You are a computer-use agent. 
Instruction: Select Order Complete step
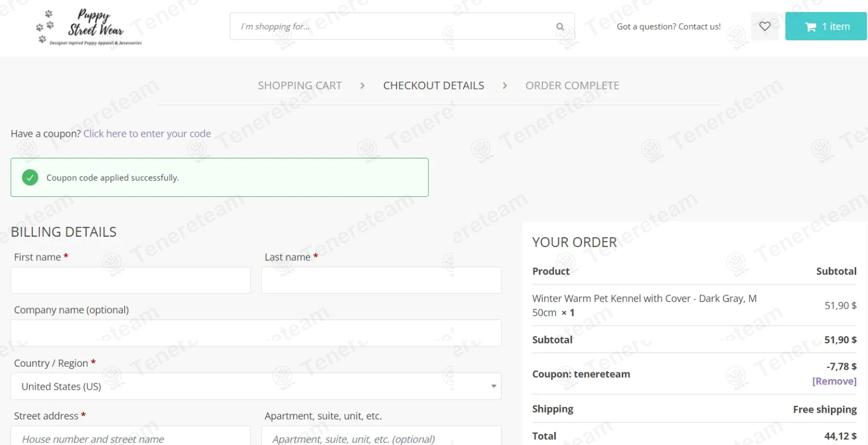click(x=572, y=86)
